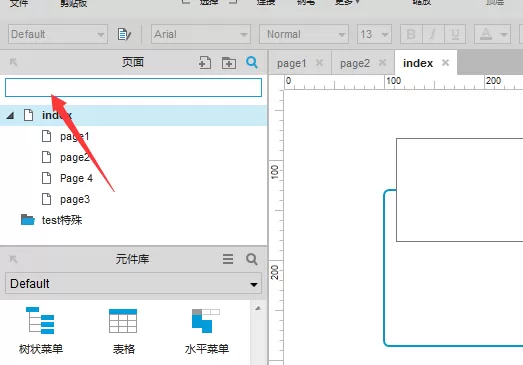Click the library scrollbar up arrow
This screenshot has width=523, height=365.
click(x=258, y=308)
